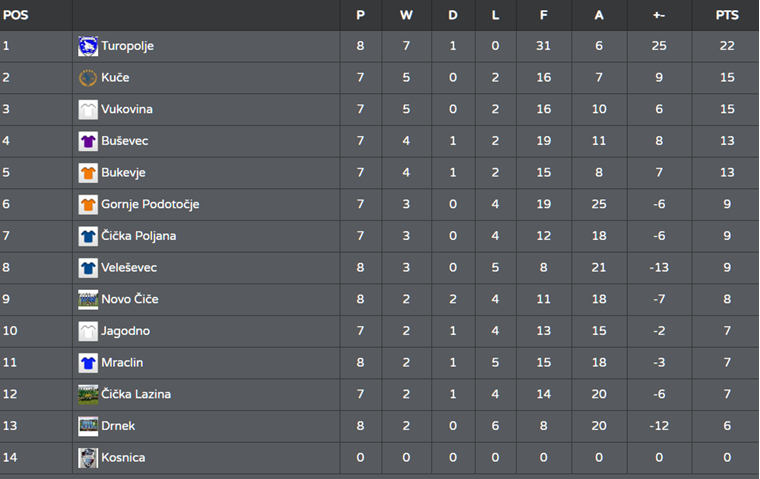Click Turopolje's 22 points cell
Image resolution: width=760 pixels, height=479 pixels.
pos(727,46)
